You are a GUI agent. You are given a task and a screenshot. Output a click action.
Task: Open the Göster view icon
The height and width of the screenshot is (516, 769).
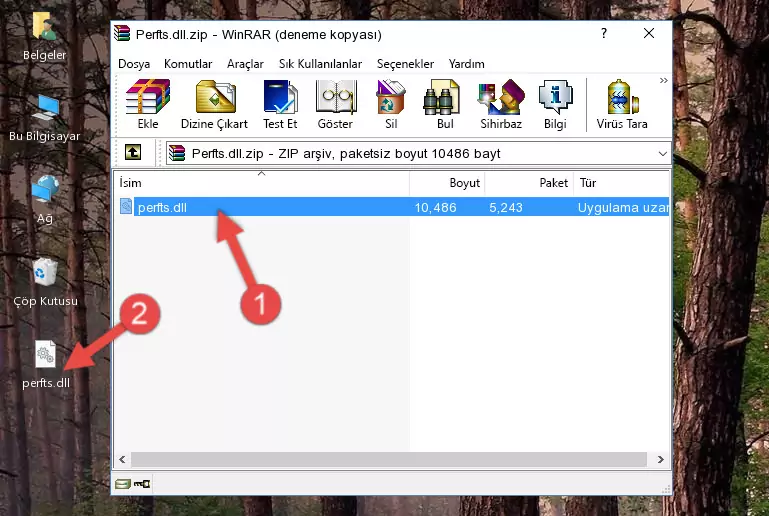(335, 104)
